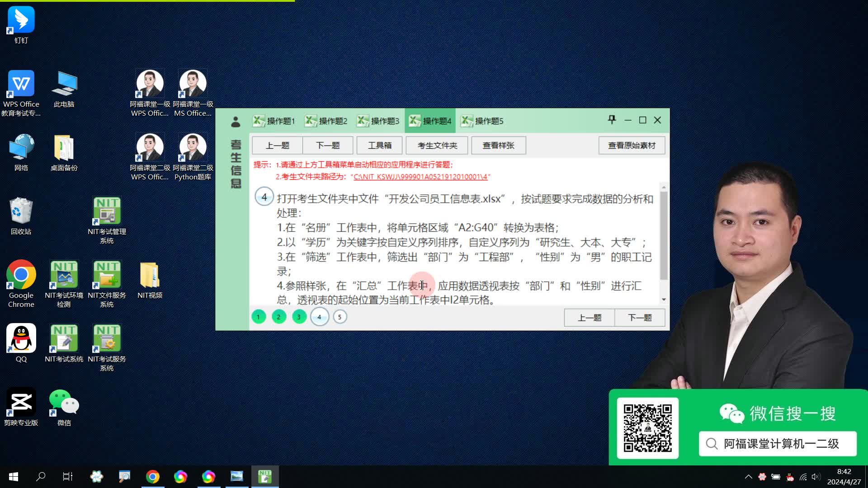Open the 考生文件夹 button
Screen dimensions: 868x488
pos(437,145)
